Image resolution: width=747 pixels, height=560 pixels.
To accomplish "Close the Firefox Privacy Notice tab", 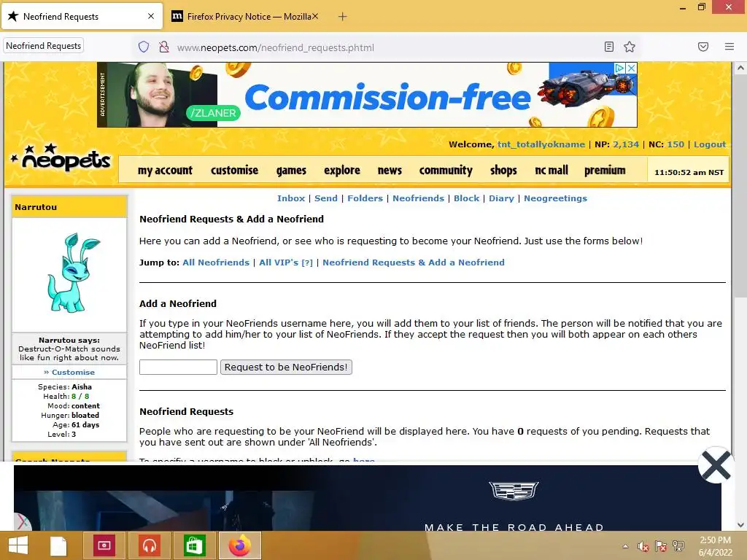I will coord(315,16).
